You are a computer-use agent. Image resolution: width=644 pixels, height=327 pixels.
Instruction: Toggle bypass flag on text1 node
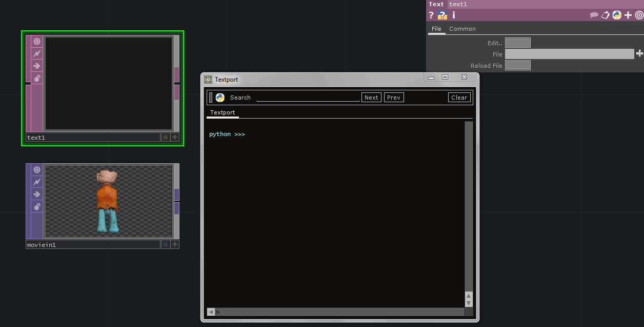pos(37,54)
